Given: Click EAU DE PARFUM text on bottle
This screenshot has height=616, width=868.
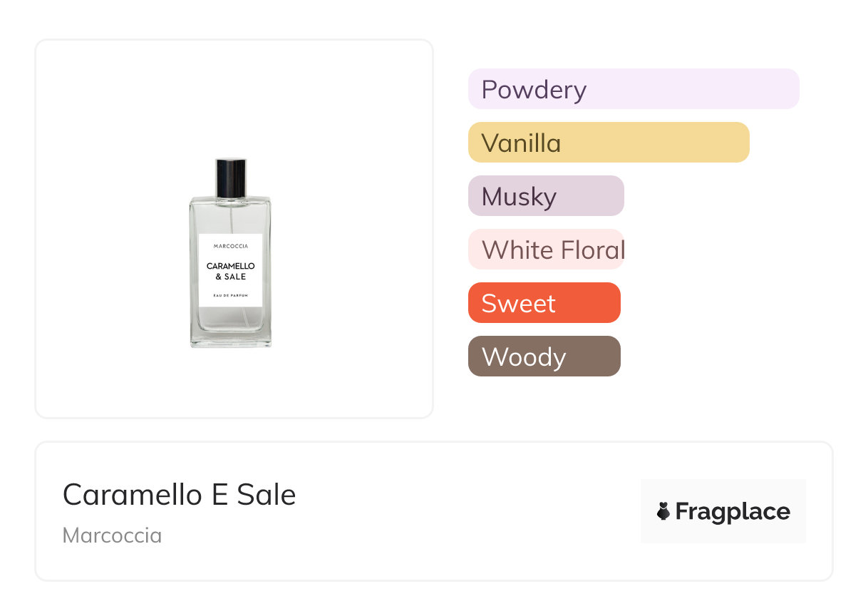Looking at the screenshot, I should [x=230, y=295].
